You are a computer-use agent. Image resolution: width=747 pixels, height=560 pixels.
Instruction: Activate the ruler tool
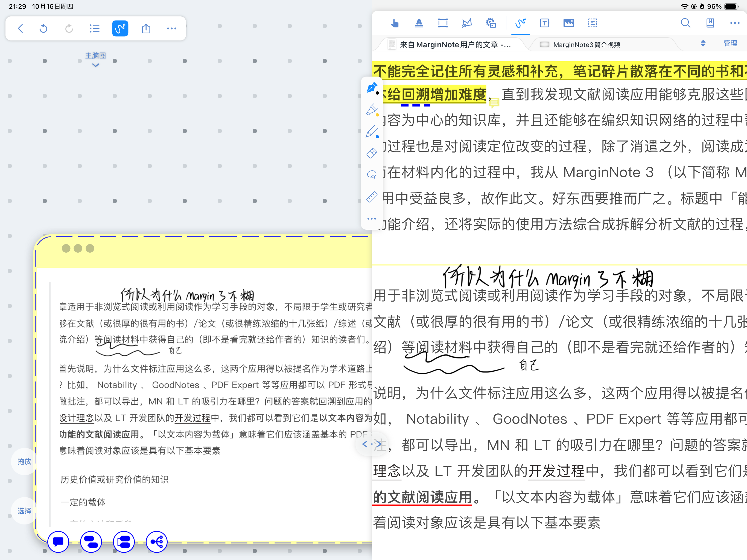372,197
